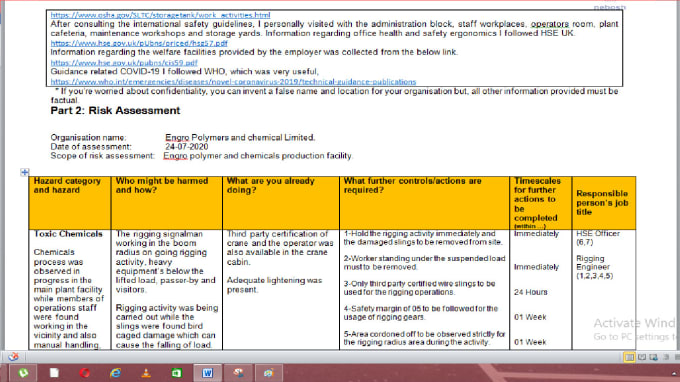Select the Word taskbar button

coord(207,373)
